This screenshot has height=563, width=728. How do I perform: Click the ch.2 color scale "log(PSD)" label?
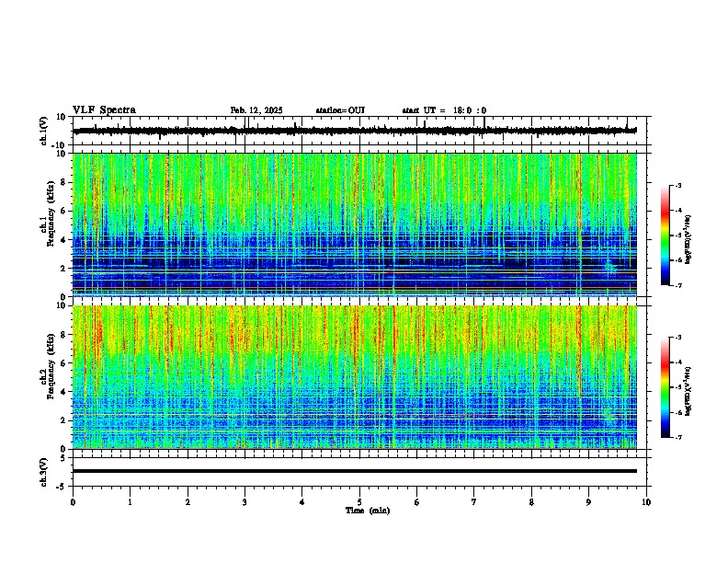[688, 391]
